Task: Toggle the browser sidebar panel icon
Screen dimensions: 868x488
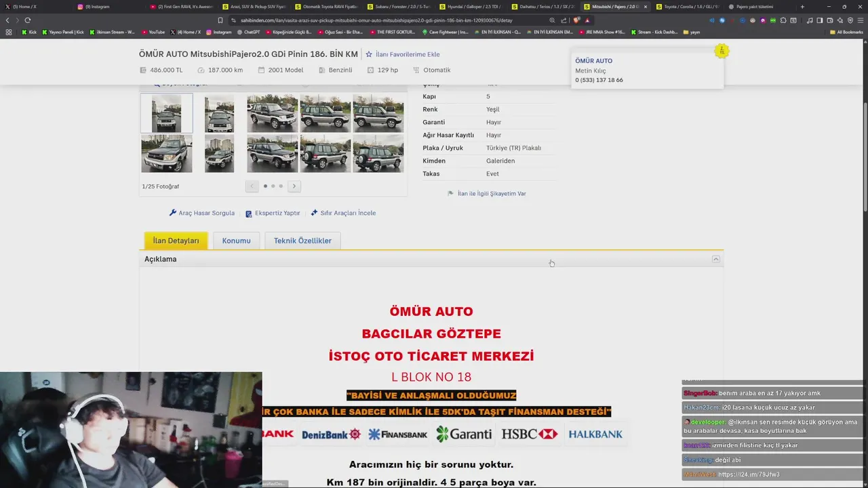Action: pyautogui.click(x=818, y=20)
